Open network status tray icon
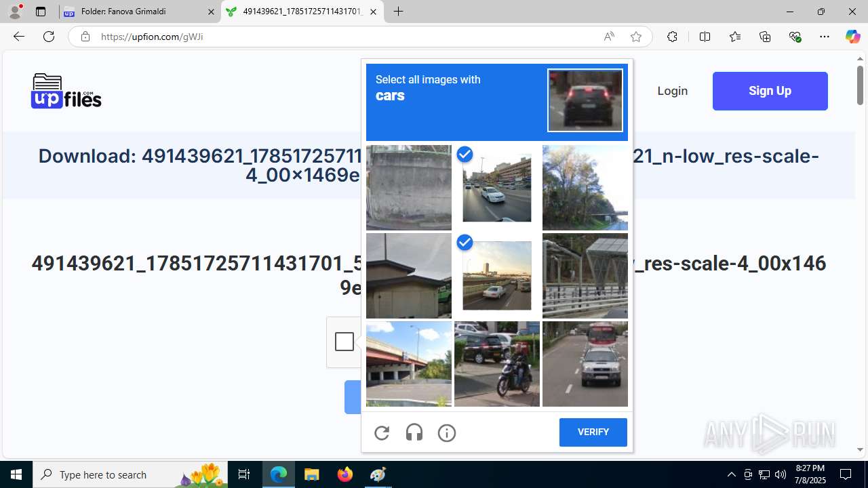The image size is (868, 488). click(764, 474)
